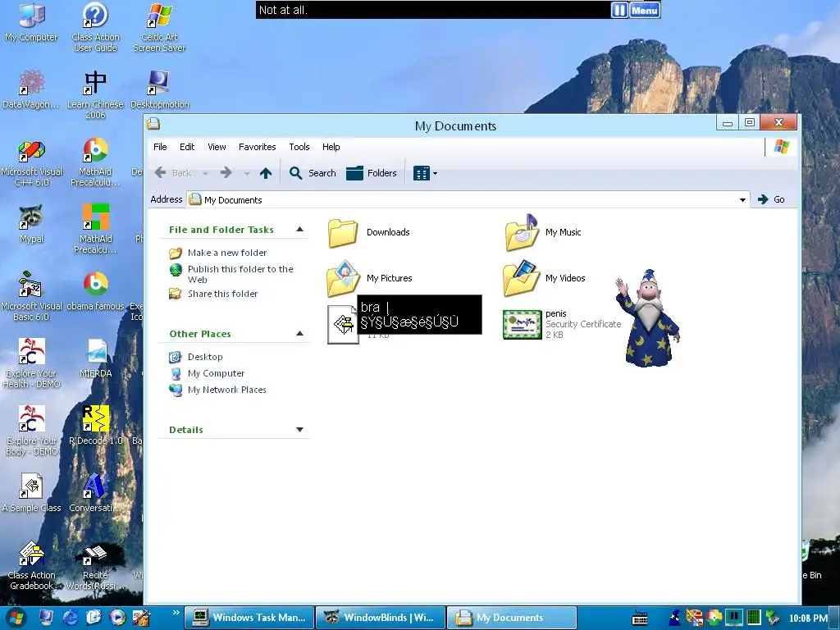Open the Tools menu
Image resolution: width=840 pixels, height=630 pixels.
299,147
